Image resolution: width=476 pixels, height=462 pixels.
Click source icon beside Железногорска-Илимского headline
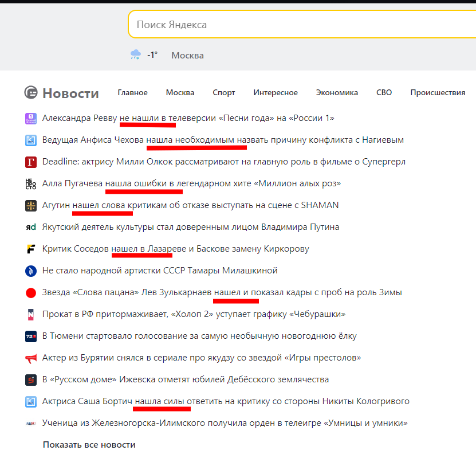[x=31, y=424]
